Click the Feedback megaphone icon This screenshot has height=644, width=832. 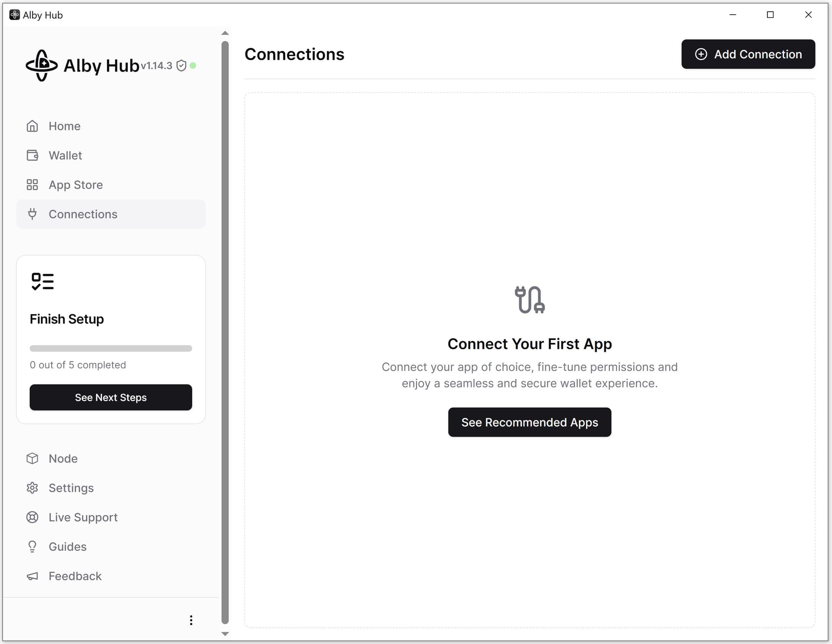tap(32, 576)
